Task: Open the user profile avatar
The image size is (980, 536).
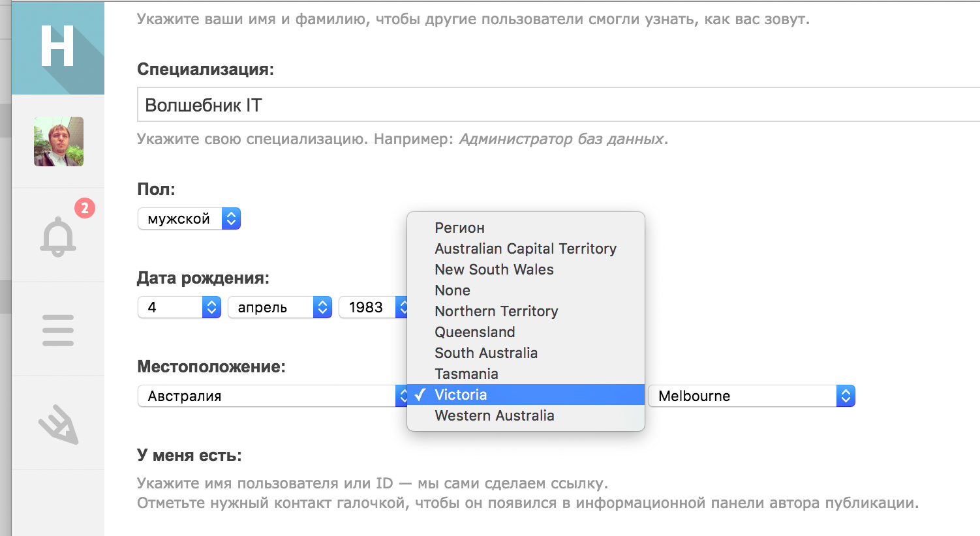Action: [x=59, y=141]
